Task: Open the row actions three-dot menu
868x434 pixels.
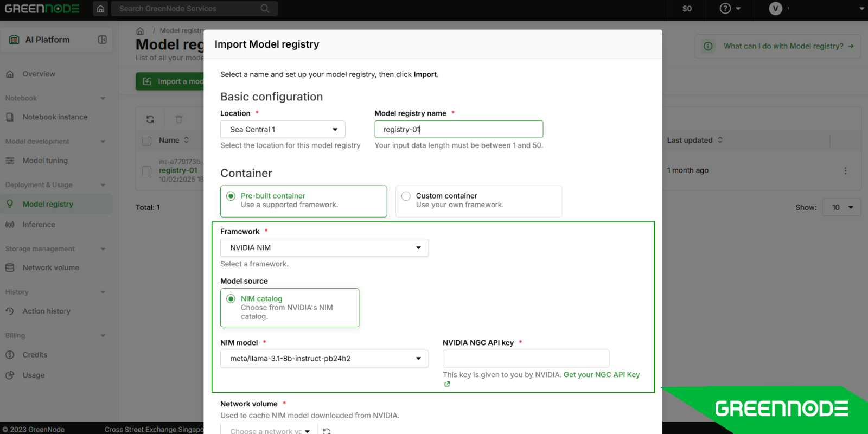Action: [845, 170]
